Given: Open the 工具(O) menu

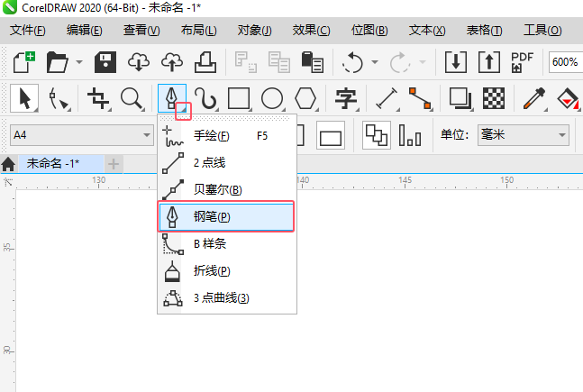Looking at the screenshot, I should click(542, 30).
